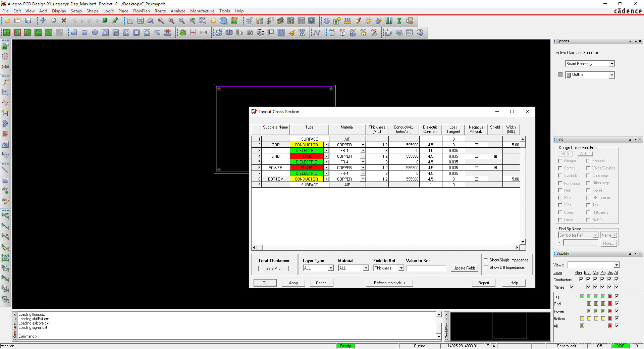644x349 pixels.
Task: Toggle Top layer All visibility checkbox
Action: (x=617, y=296)
